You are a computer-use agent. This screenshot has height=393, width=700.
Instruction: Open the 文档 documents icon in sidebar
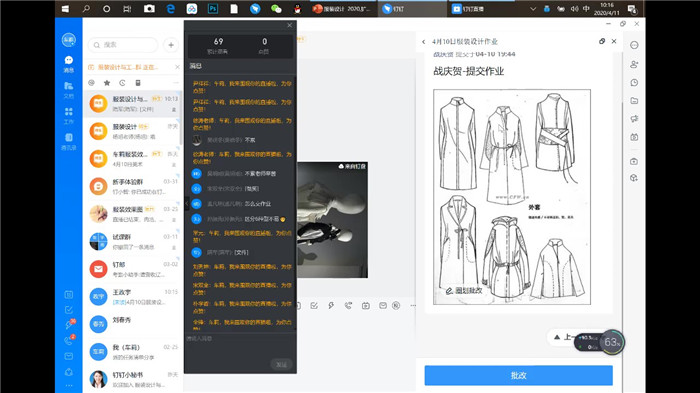[68, 90]
